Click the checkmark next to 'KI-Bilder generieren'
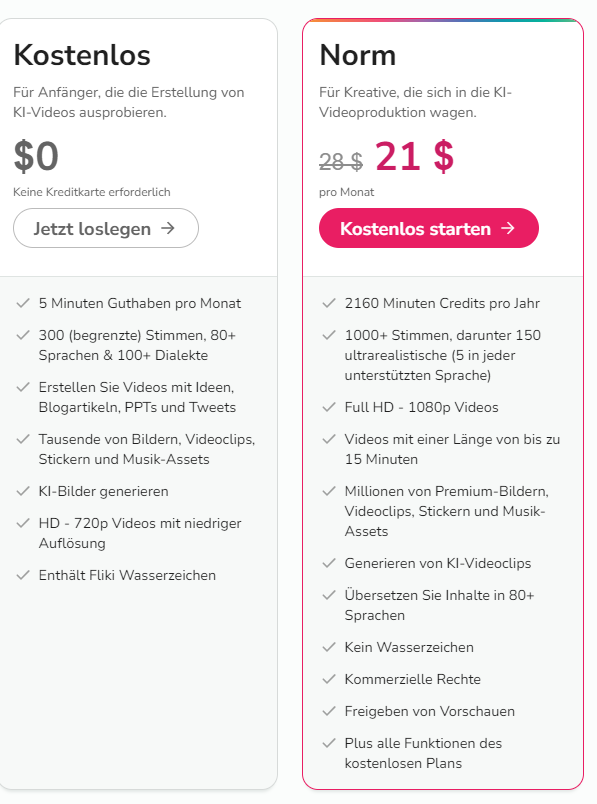 (22, 491)
